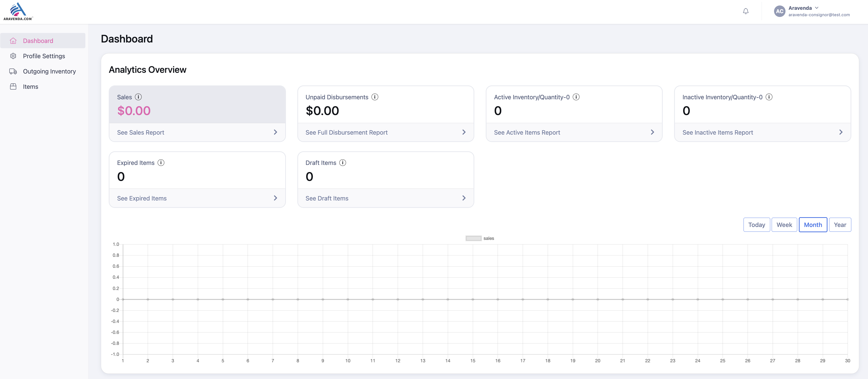
Task: Click the Aravenda logo
Action: (x=18, y=11)
